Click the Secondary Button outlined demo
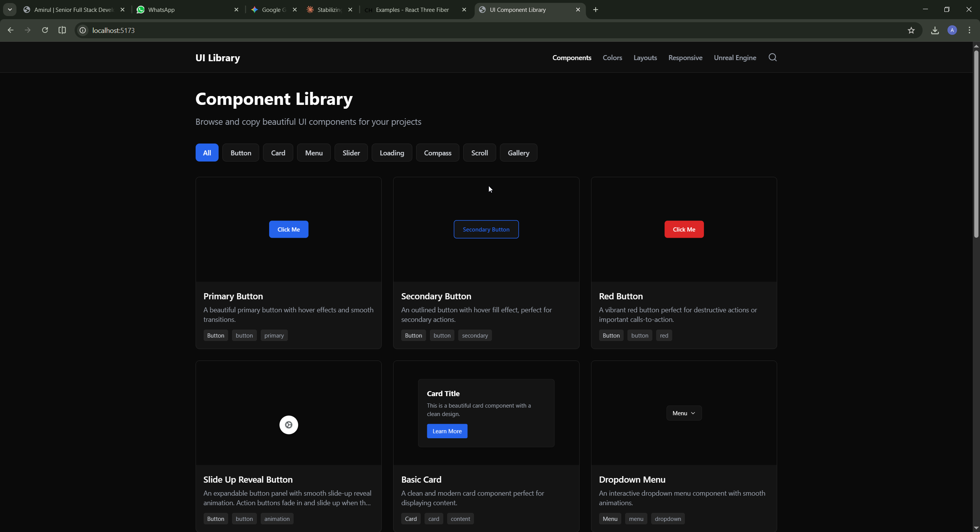The width and height of the screenshot is (980, 532). (x=486, y=230)
